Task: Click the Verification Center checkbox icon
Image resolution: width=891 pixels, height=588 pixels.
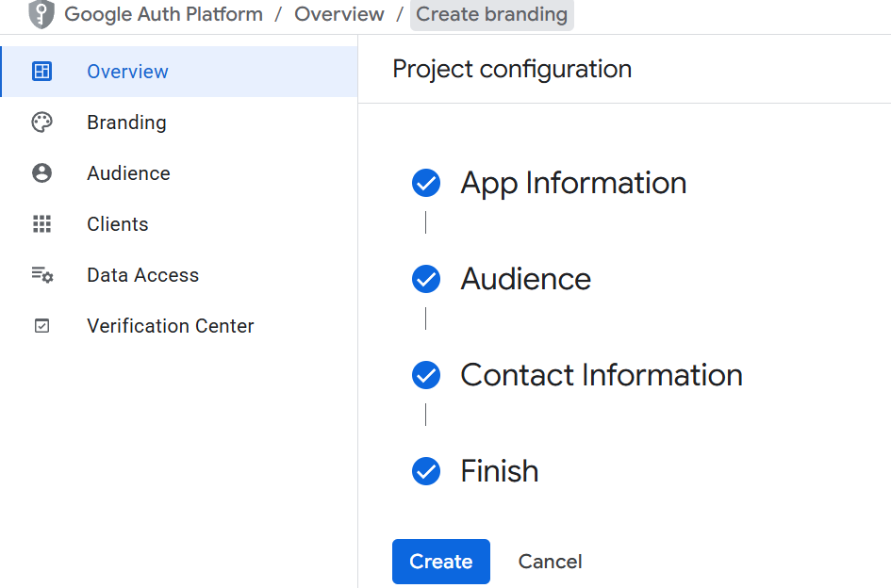Action: [41, 326]
